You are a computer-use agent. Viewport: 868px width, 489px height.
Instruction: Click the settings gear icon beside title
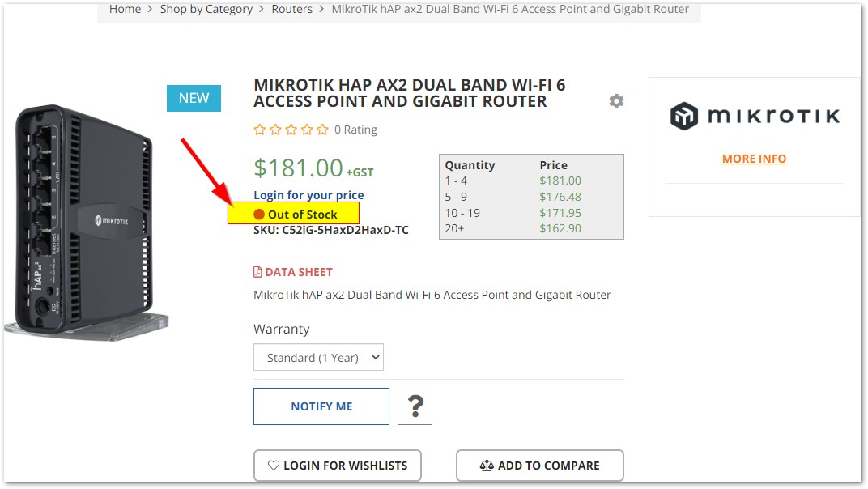tap(616, 101)
